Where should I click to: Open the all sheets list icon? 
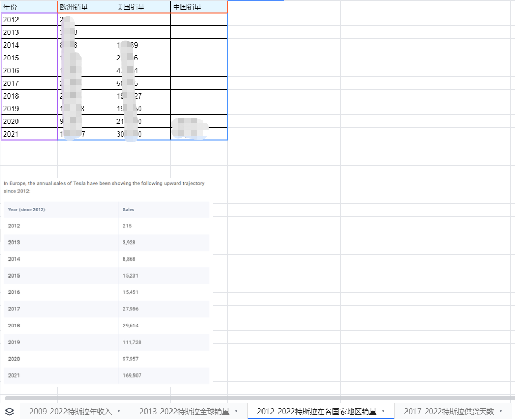pyautogui.click(x=10, y=412)
